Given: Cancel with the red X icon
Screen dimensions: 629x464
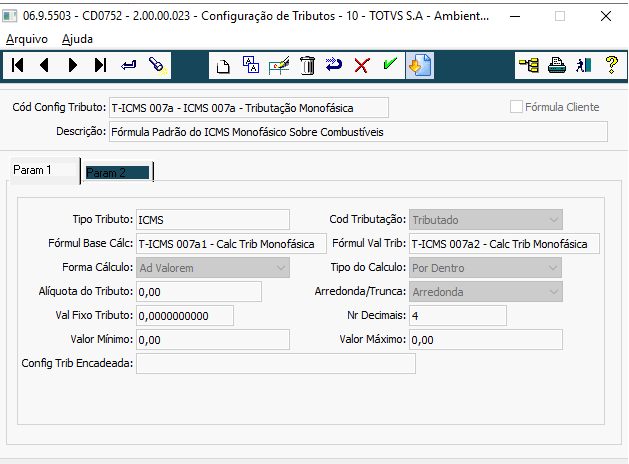Looking at the screenshot, I should click(362, 65).
